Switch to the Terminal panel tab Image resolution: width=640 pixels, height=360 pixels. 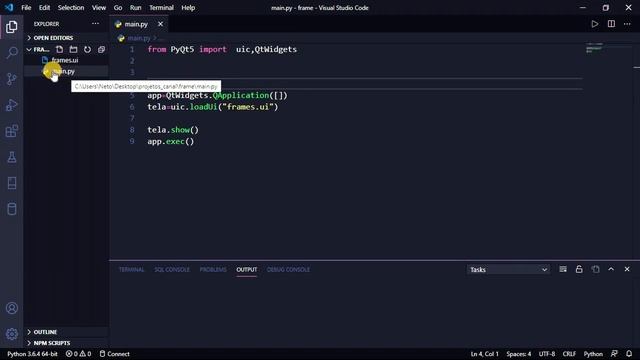pos(131,270)
